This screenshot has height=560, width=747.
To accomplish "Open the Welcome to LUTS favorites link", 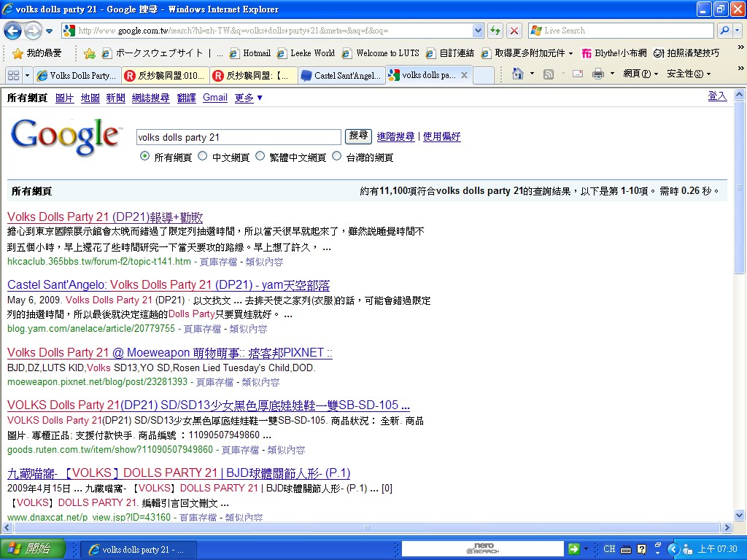I will click(381, 53).
